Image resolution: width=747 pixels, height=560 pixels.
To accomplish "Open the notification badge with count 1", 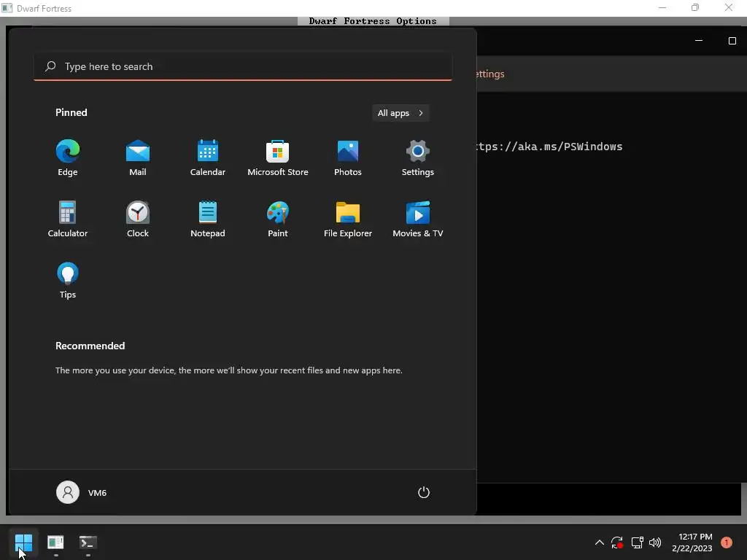I will coord(727,542).
